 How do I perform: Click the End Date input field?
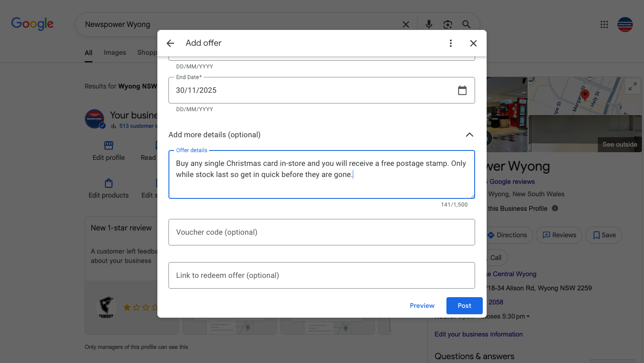pos(322,90)
